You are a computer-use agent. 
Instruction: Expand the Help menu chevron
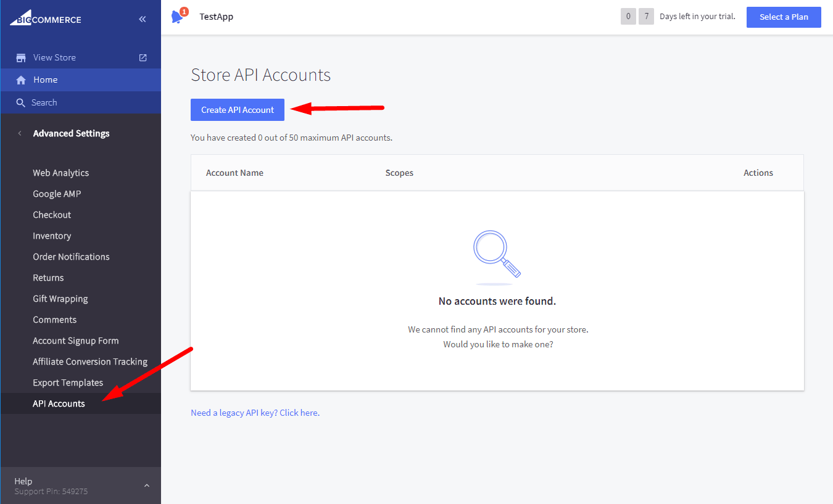pyautogui.click(x=147, y=486)
